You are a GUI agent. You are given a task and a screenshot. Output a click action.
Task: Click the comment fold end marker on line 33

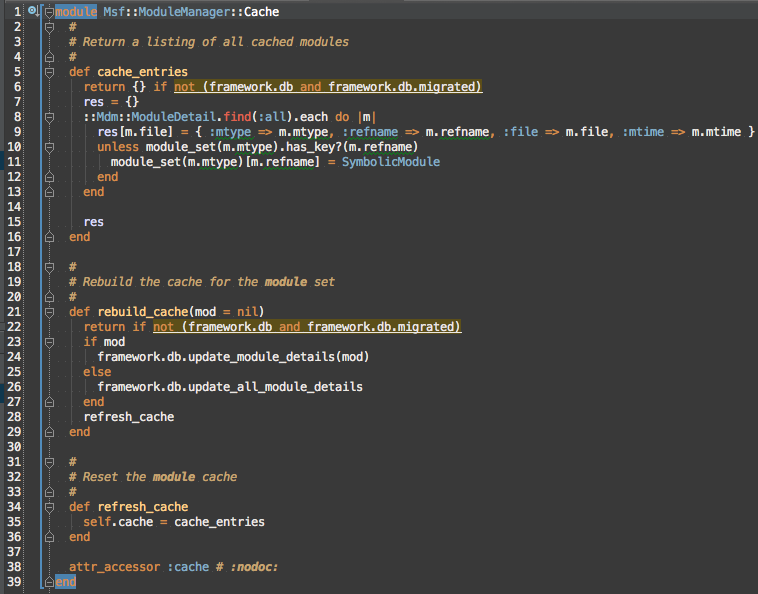pyautogui.click(x=49, y=492)
